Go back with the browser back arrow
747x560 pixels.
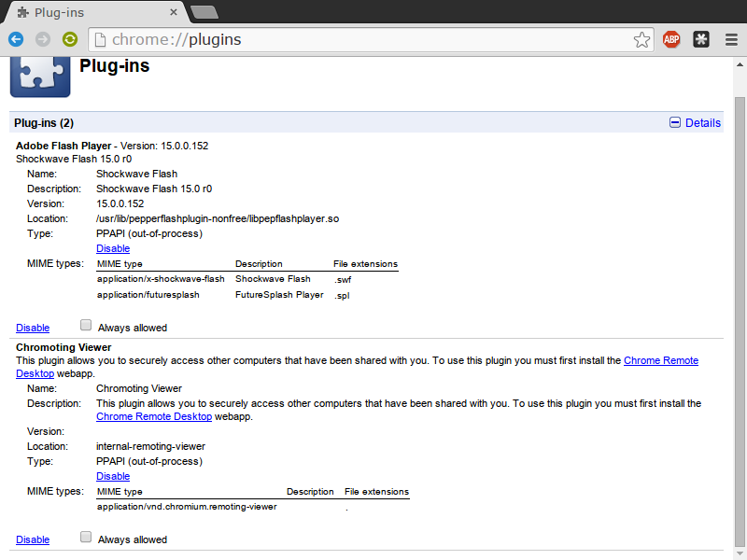tap(16, 39)
